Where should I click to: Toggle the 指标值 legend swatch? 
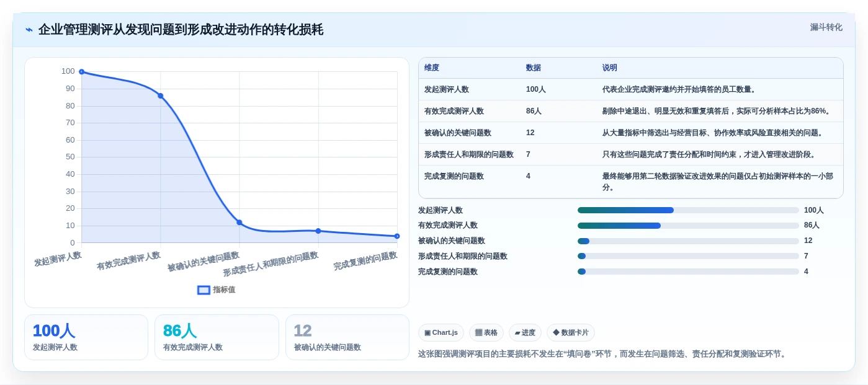(x=204, y=290)
